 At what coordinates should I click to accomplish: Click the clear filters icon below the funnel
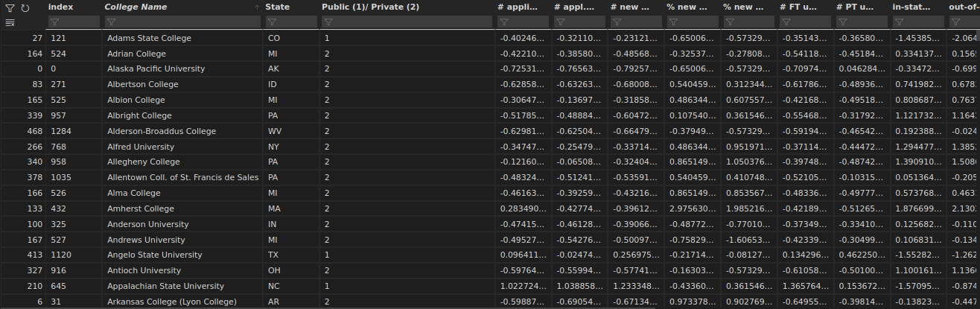click(x=10, y=22)
